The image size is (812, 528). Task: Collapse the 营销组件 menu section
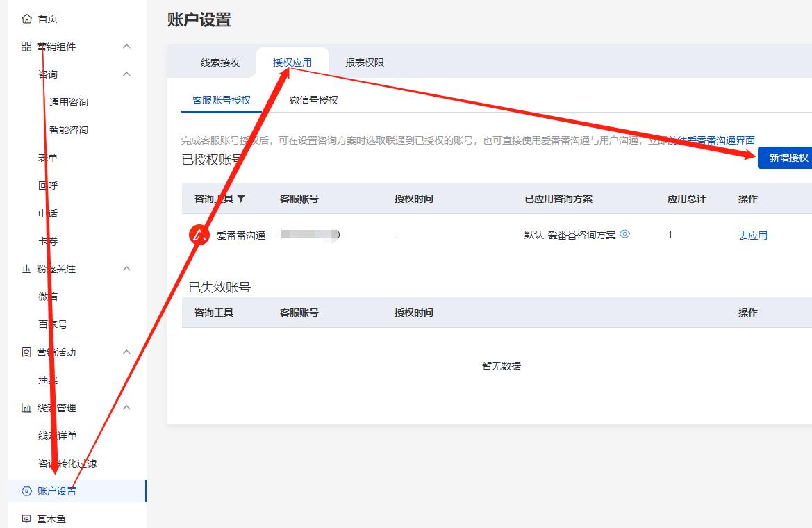click(x=126, y=47)
